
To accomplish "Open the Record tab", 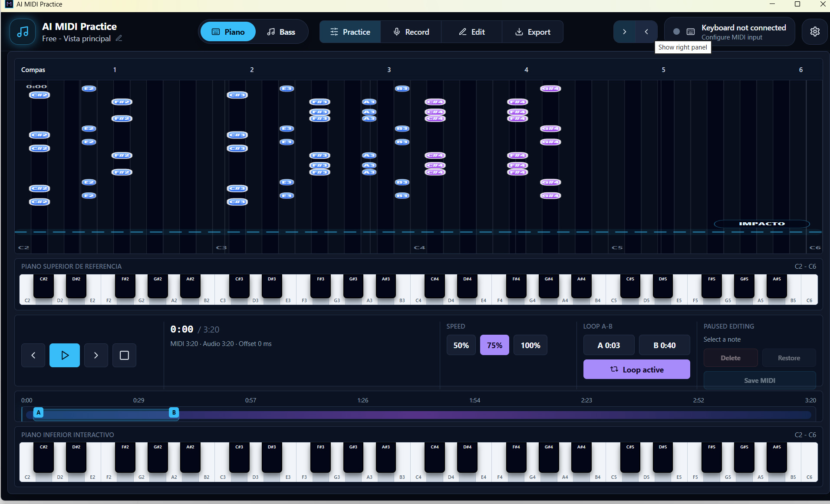I will [x=411, y=32].
